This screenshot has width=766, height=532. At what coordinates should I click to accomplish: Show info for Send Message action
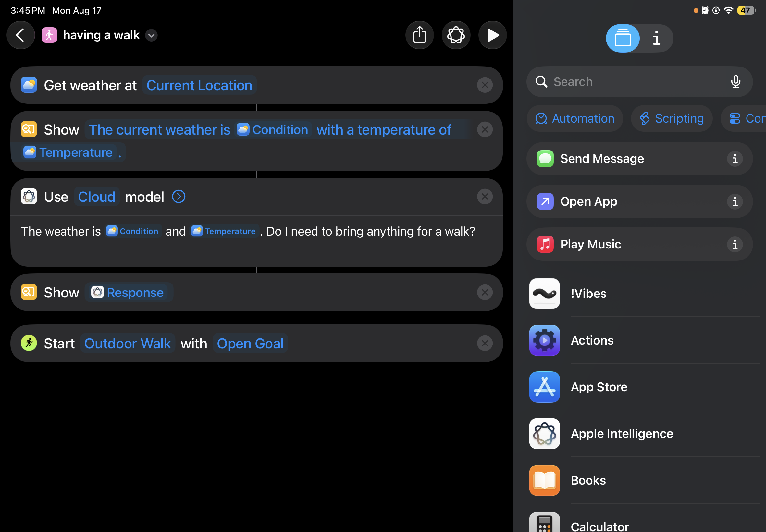735,159
